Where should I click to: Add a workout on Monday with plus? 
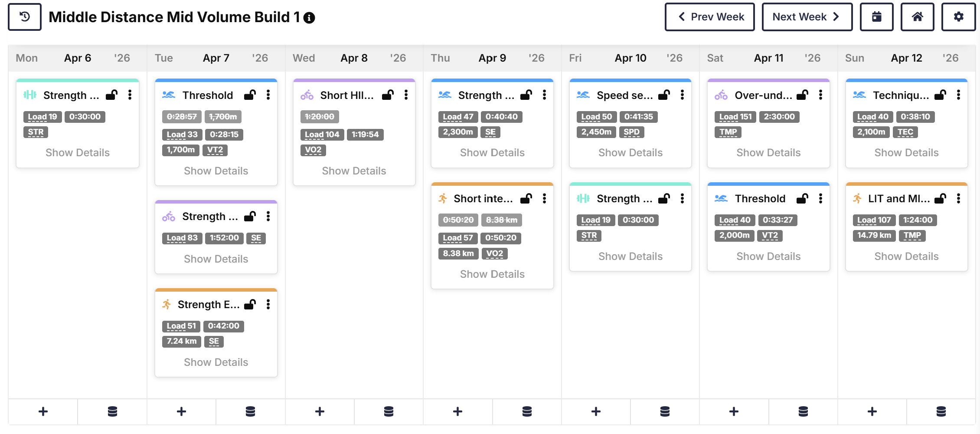tap(43, 411)
